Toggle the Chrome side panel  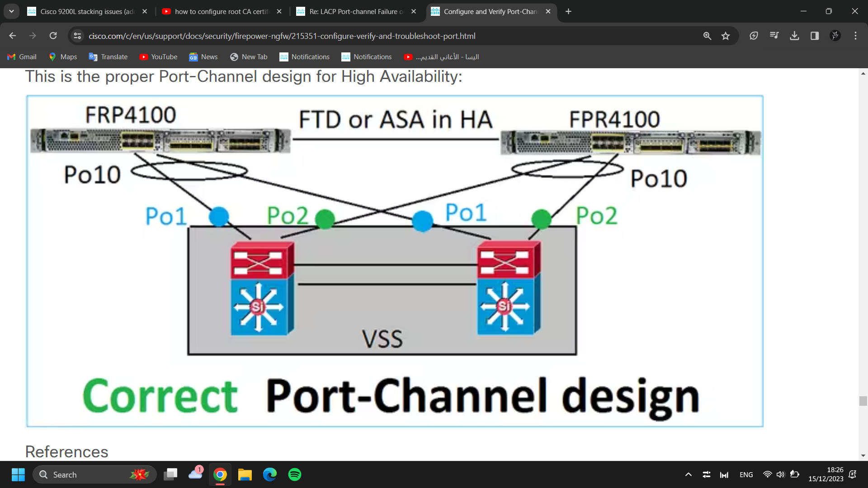tap(815, 36)
